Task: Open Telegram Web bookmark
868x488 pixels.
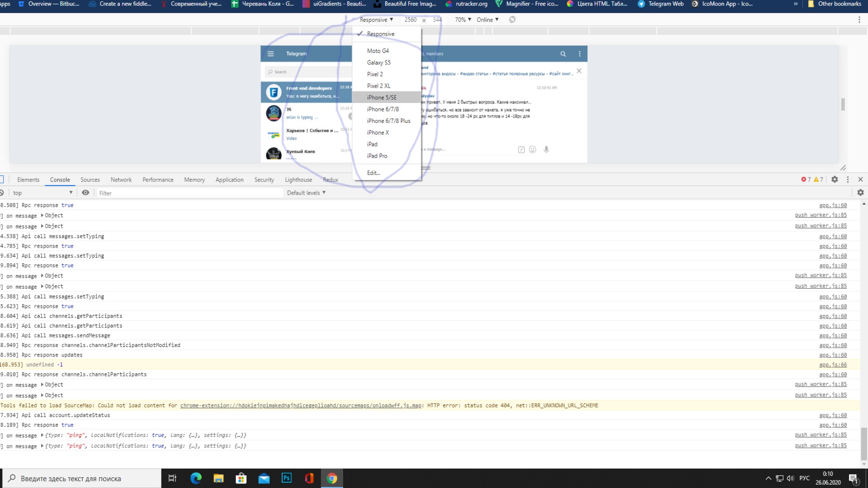Action: click(x=660, y=4)
